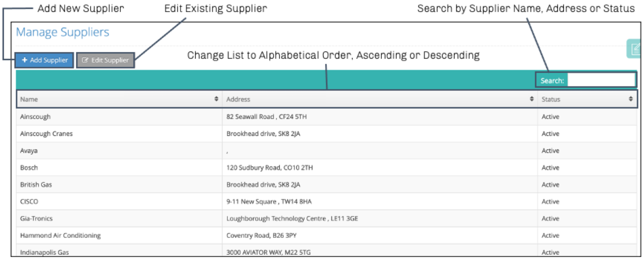Viewport: 644px width, 259px height.
Task: Click Brookhead drive address in British Gas row
Action: [x=263, y=185]
